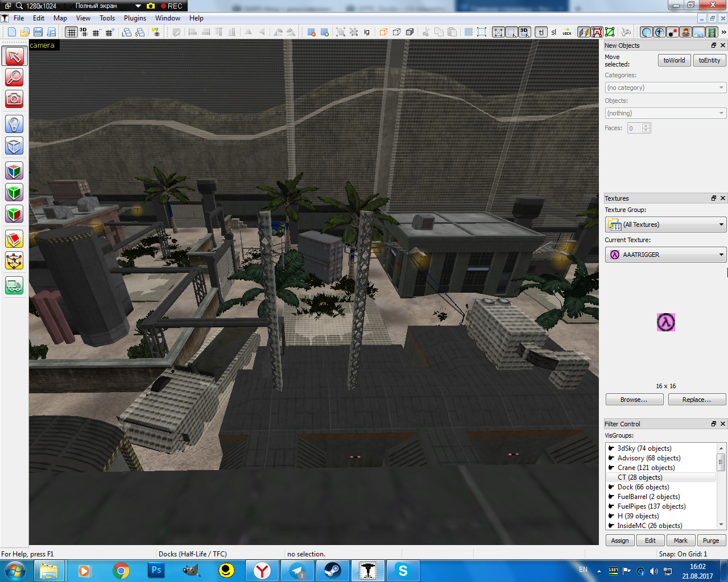728x582 pixels.
Task: Click the larger grid plus icon
Action: point(109,32)
